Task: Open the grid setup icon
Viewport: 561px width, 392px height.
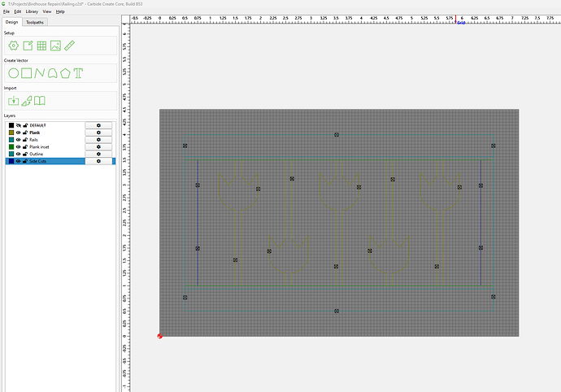Action: [x=41, y=46]
